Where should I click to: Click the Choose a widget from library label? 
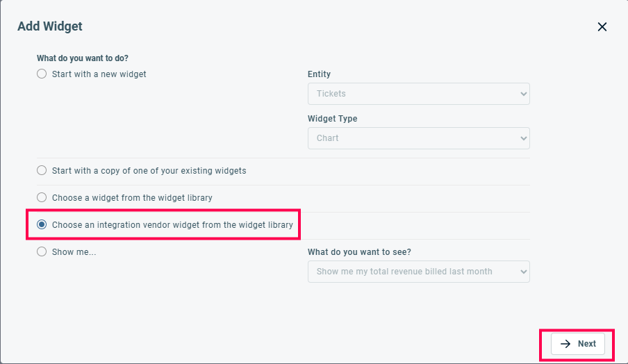click(132, 197)
